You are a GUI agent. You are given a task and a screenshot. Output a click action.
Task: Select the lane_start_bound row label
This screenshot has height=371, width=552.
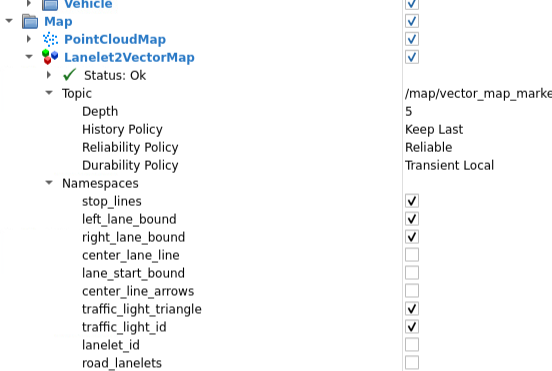133,273
